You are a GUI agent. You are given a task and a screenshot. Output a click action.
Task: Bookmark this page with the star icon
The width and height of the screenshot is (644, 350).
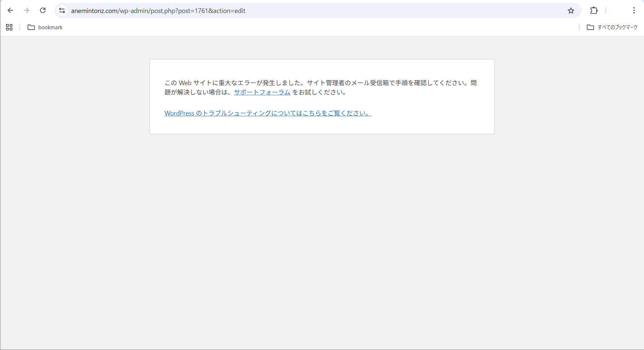(571, 10)
